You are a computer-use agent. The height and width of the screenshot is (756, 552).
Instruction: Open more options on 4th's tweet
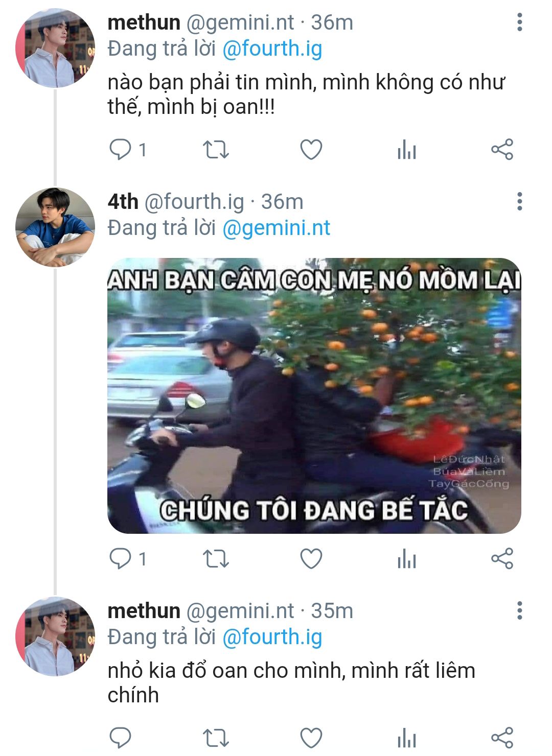520,202
